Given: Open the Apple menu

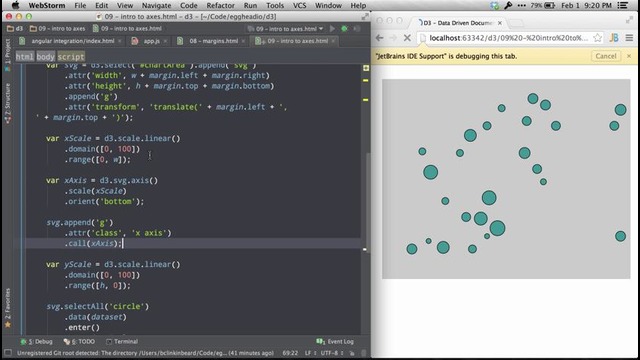Looking at the screenshot, I should coord(15,5).
